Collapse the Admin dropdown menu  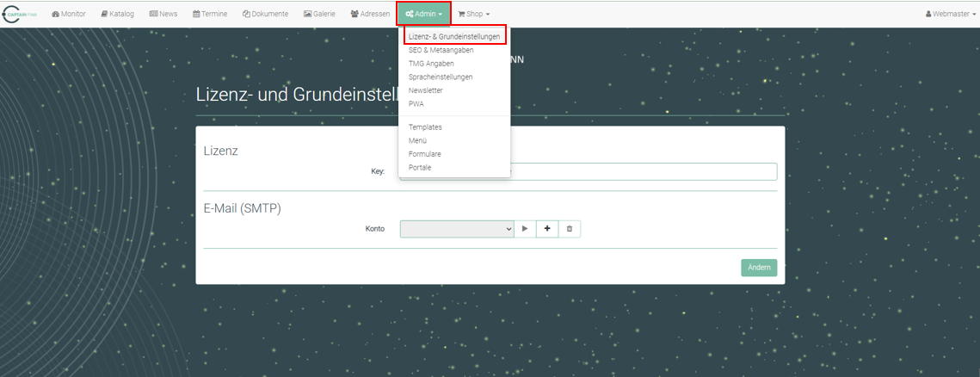tap(423, 14)
